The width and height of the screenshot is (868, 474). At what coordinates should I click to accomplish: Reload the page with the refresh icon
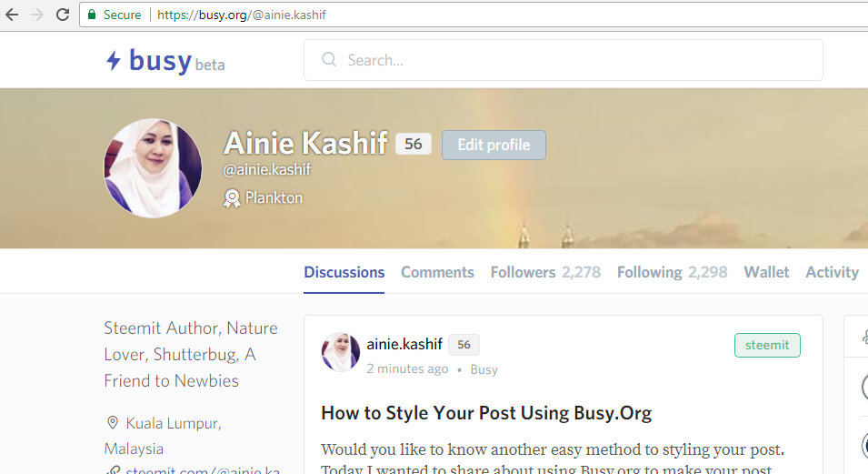click(63, 15)
